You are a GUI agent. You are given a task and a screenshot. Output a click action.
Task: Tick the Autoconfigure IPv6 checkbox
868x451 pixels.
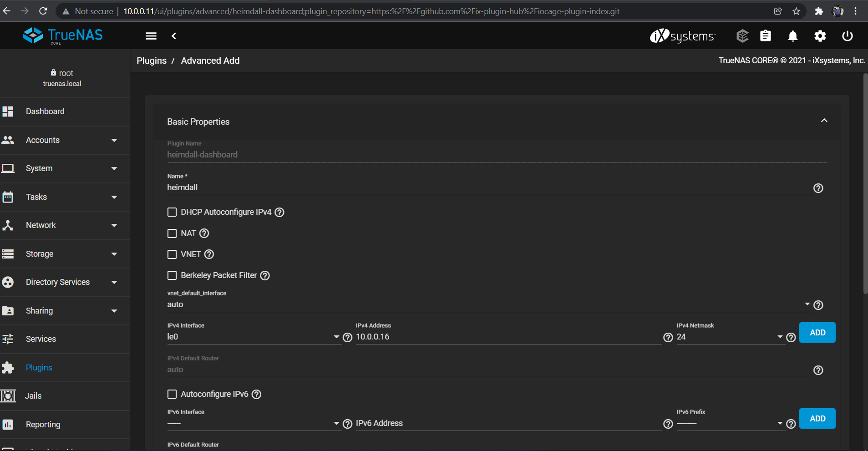(x=172, y=394)
